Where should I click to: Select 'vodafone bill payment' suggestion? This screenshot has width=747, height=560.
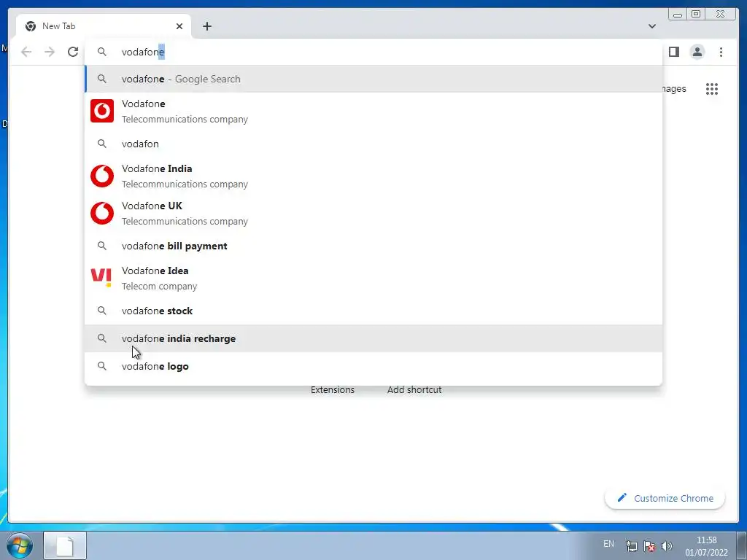[x=373, y=246]
